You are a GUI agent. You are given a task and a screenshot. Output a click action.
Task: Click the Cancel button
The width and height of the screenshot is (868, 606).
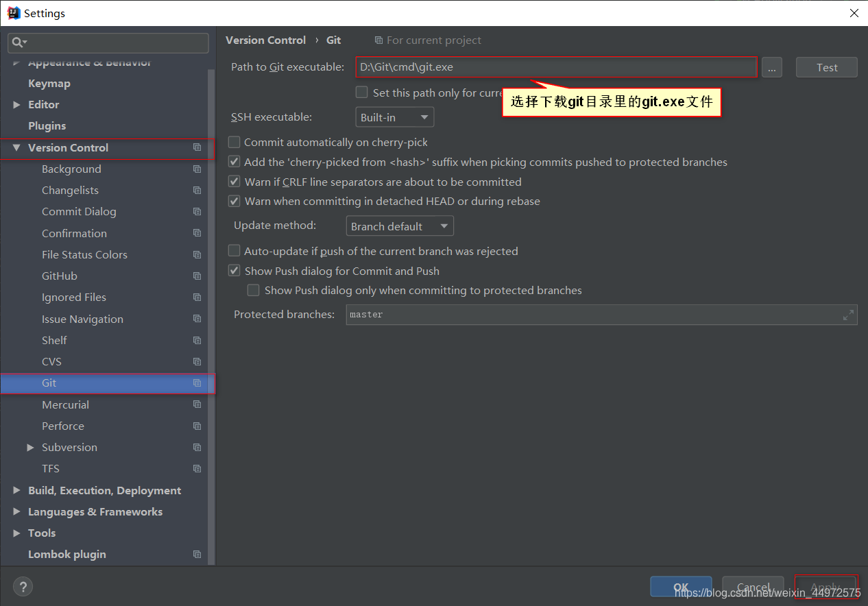click(753, 587)
